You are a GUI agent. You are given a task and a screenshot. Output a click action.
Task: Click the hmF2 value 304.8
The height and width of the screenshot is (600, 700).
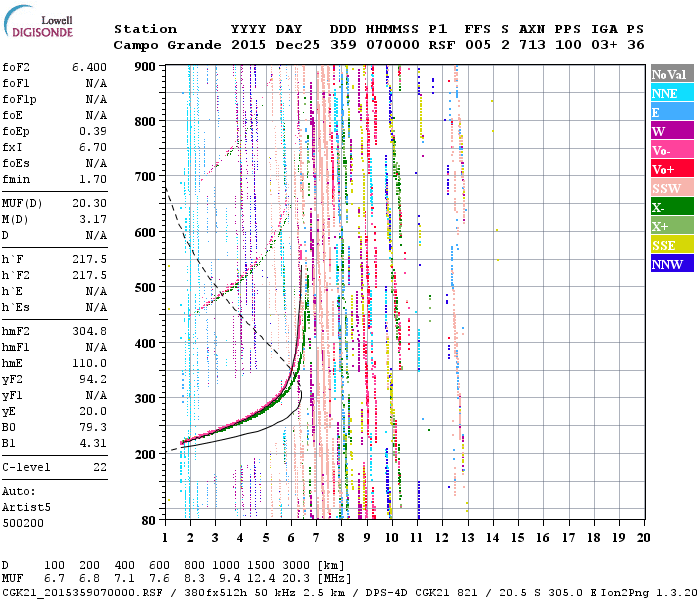pos(89,331)
